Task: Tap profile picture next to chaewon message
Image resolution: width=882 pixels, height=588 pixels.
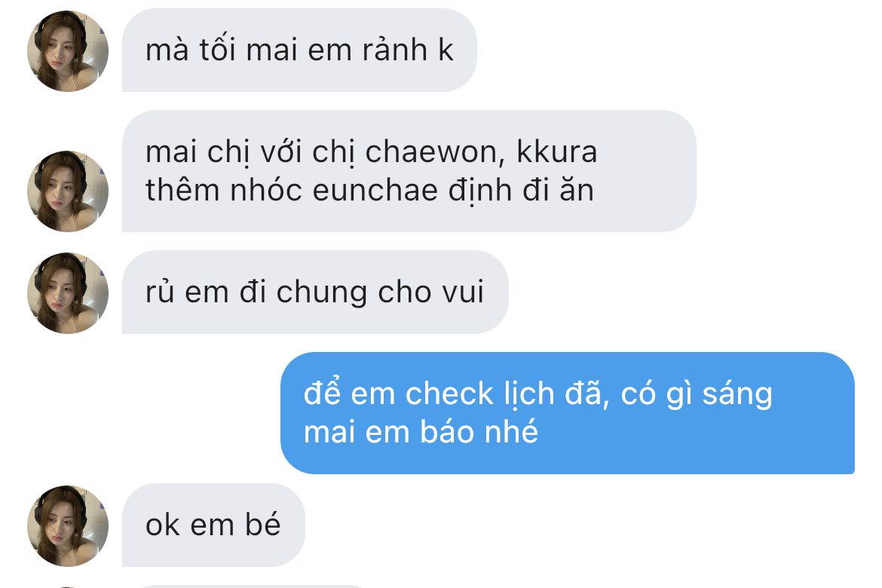Action: (68, 191)
